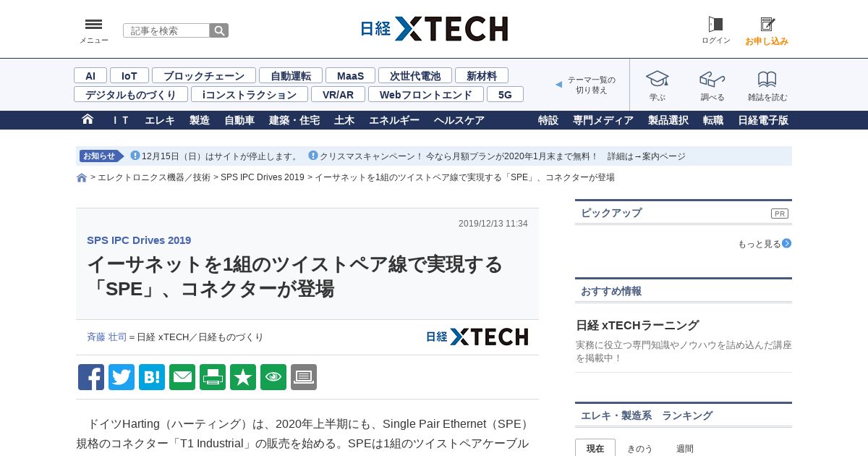Switch ranking to 週間 tab

pyautogui.click(x=685, y=448)
